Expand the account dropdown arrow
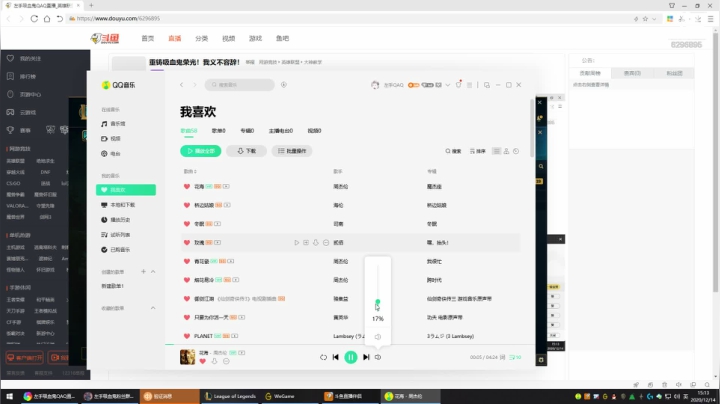 click(x=448, y=85)
